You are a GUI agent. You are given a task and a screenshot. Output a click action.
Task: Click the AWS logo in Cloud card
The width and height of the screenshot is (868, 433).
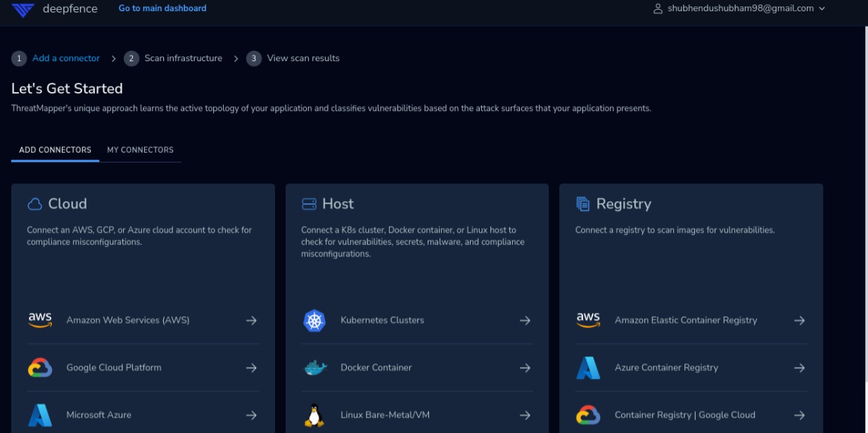coord(40,321)
